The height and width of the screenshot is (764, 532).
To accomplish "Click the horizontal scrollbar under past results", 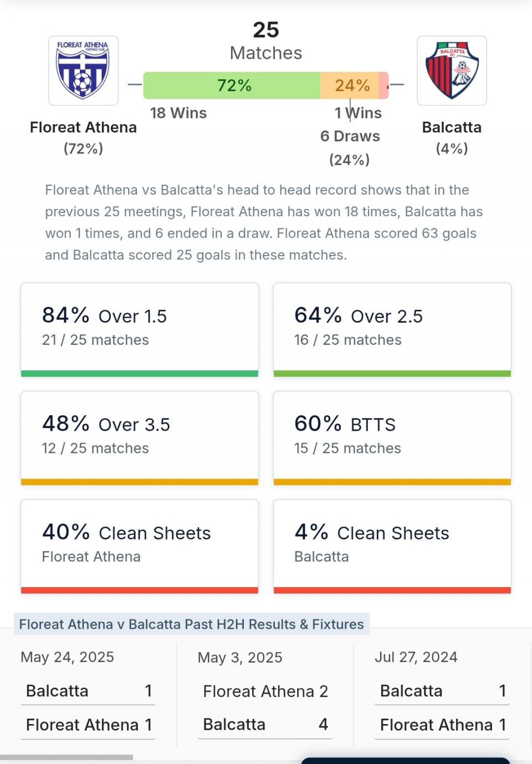I will (x=66, y=757).
